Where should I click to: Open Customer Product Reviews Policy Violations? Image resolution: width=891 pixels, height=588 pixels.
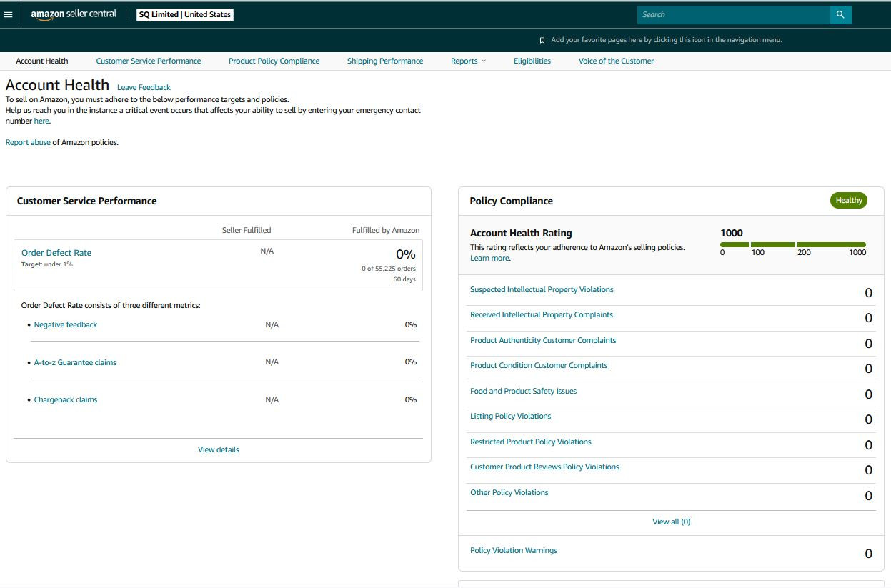coord(544,467)
